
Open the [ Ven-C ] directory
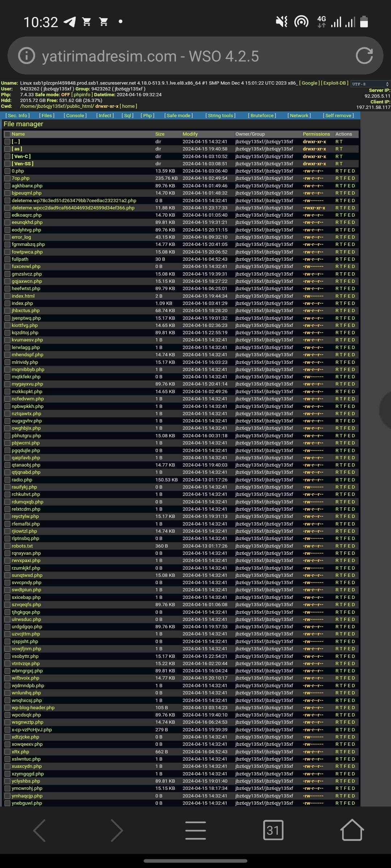pos(21,156)
